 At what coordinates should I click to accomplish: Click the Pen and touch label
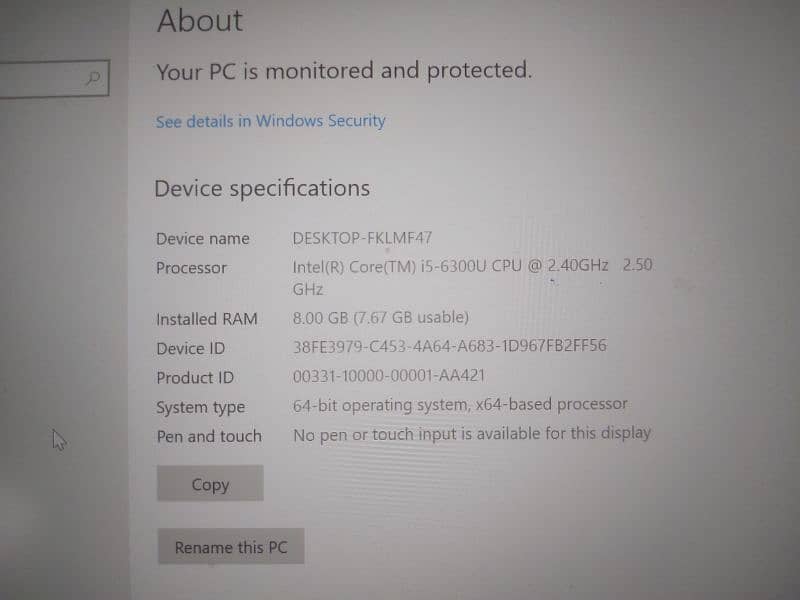[208, 436]
